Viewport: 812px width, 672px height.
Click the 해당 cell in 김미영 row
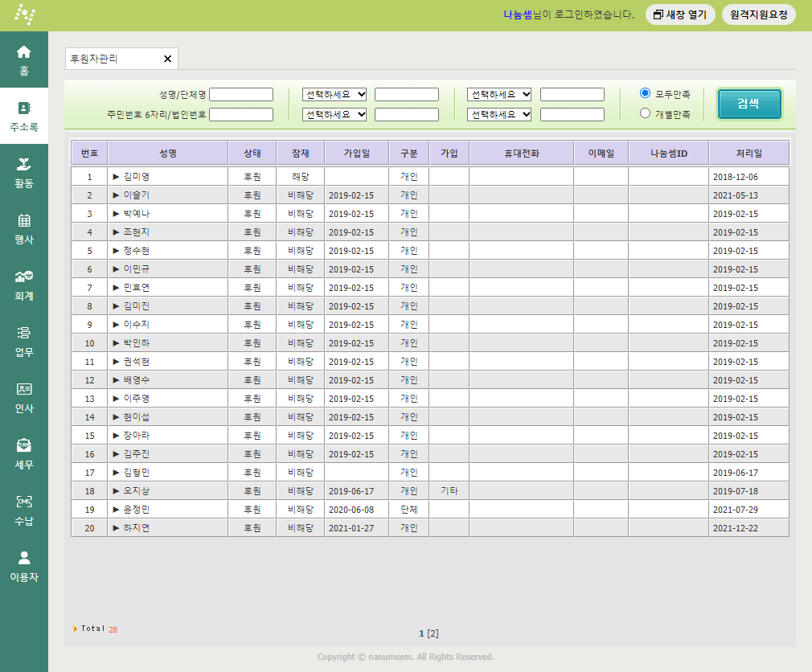click(x=301, y=177)
